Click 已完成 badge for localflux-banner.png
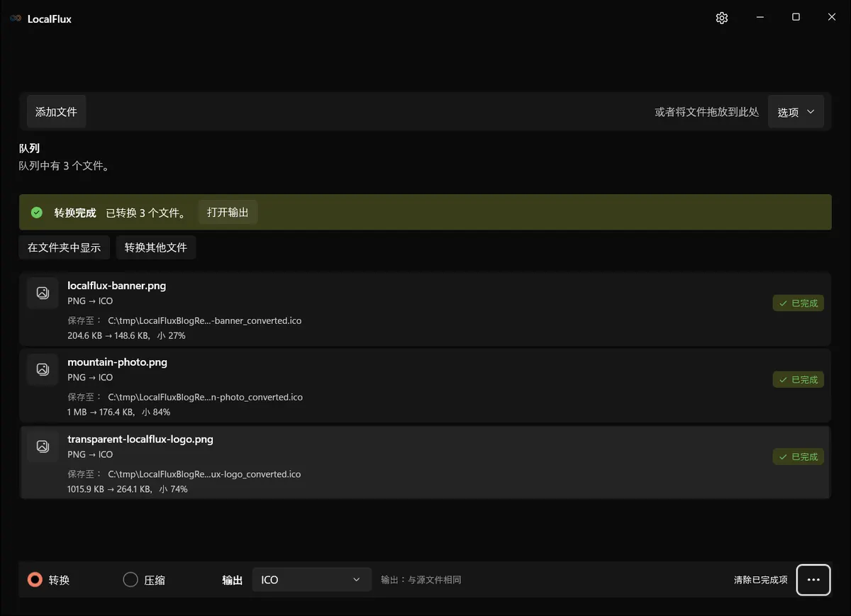This screenshot has height=616, width=851. 799,303
